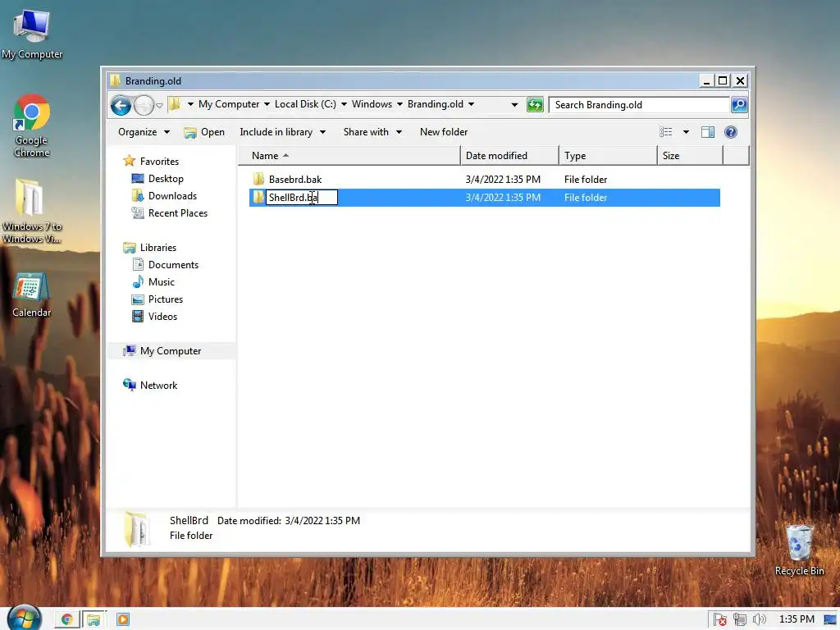840x630 pixels.
Task: Open Music library
Action: pyautogui.click(x=162, y=282)
